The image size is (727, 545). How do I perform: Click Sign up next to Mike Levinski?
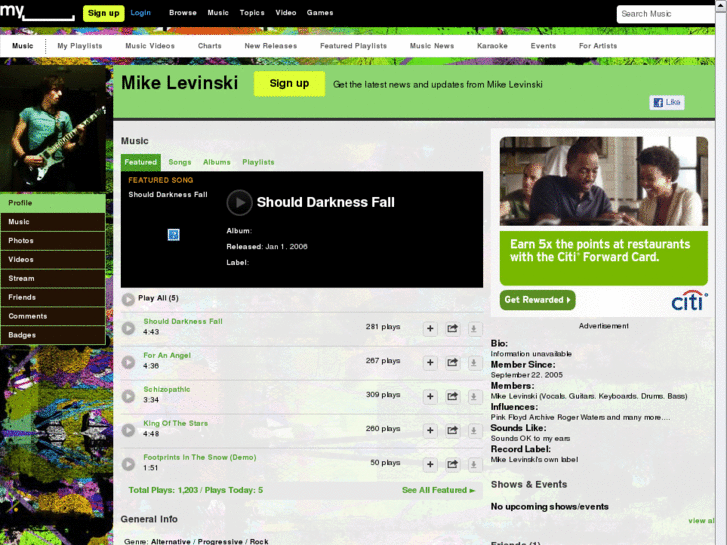pos(289,83)
